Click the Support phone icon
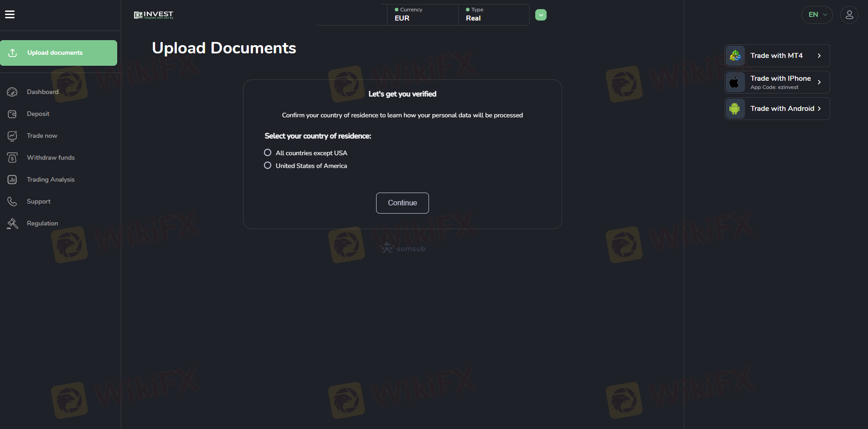 12,201
